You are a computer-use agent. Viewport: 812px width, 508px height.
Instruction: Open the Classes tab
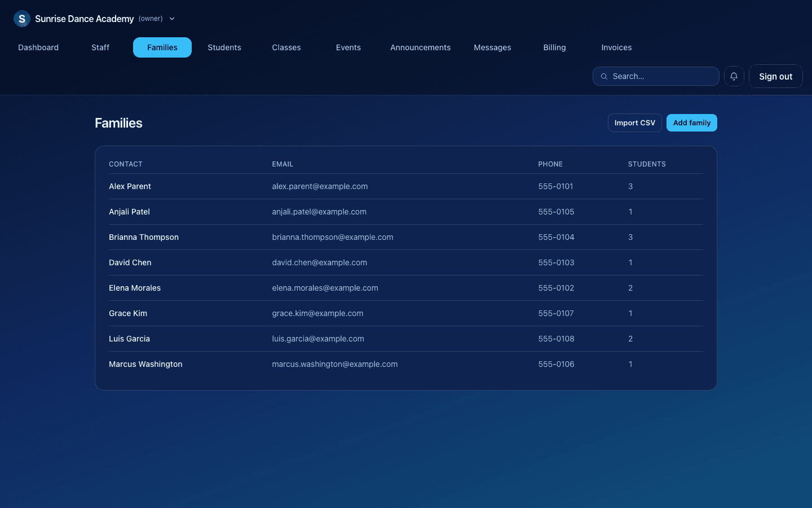click(286, 47)
